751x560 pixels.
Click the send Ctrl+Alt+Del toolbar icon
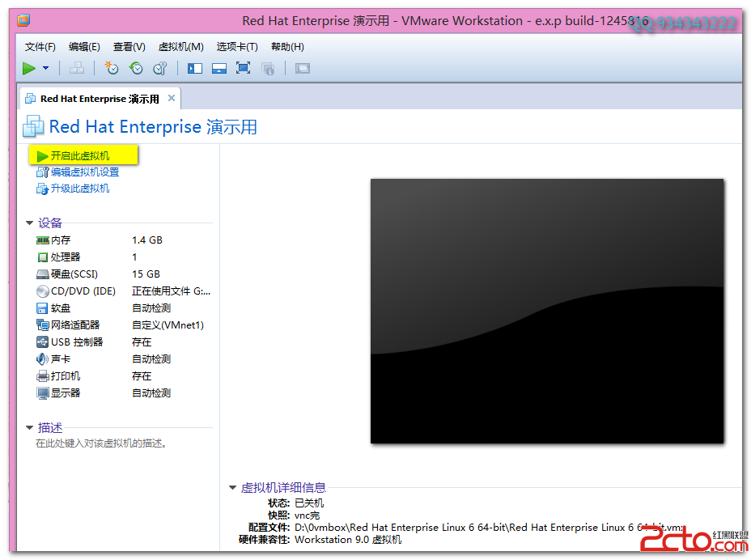(77, 69)
